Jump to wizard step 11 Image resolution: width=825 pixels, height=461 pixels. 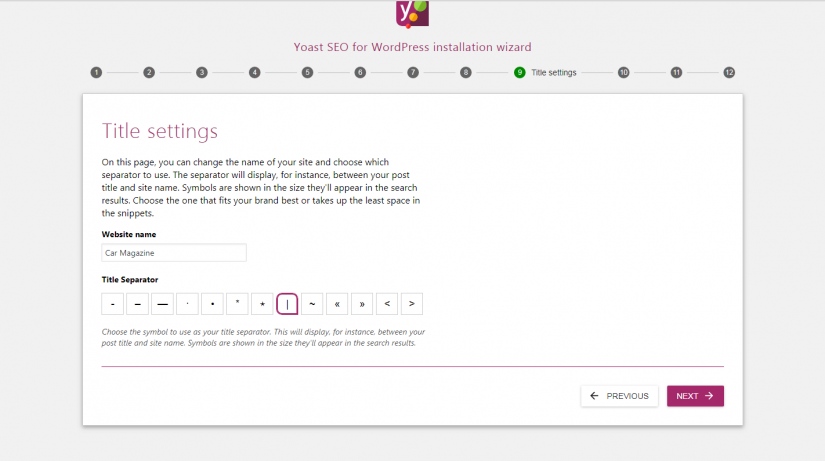[x=676, y=73]
